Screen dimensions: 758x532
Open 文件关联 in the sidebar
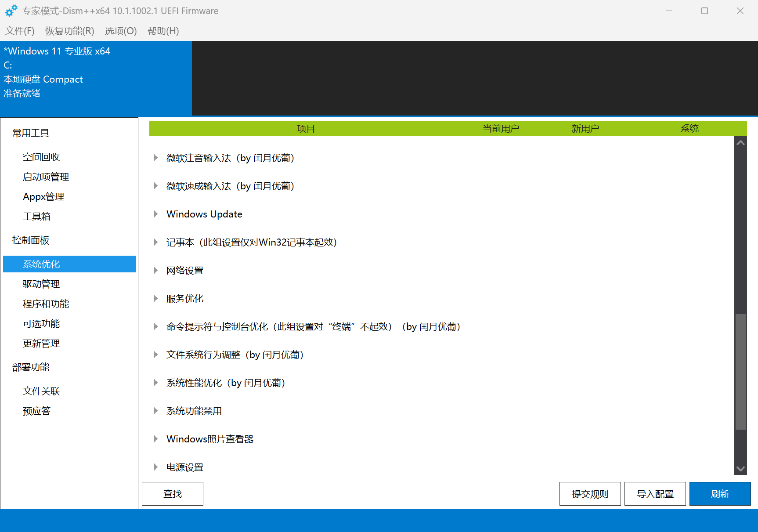(41, 391)
